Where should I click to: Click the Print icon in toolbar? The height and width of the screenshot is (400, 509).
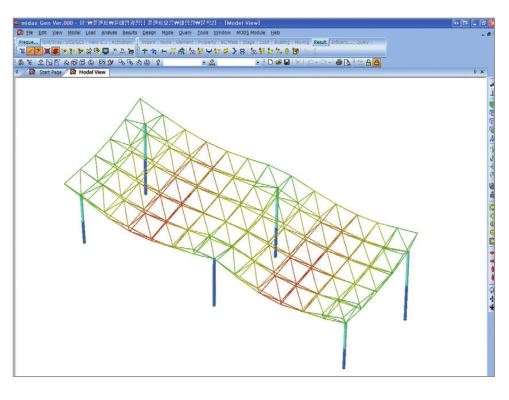(x=339, y=62)
